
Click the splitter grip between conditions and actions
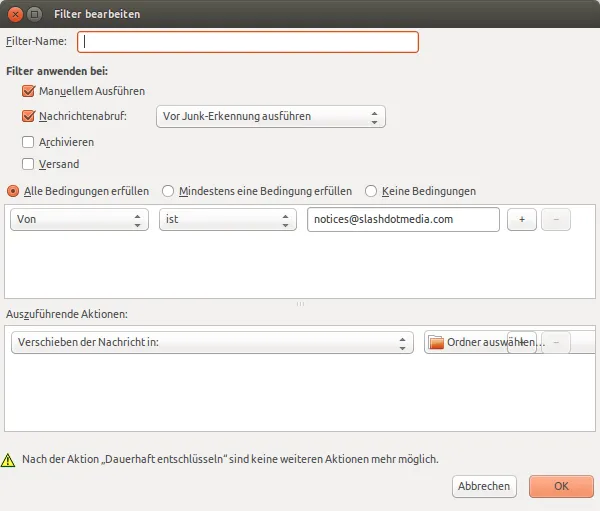300,304
